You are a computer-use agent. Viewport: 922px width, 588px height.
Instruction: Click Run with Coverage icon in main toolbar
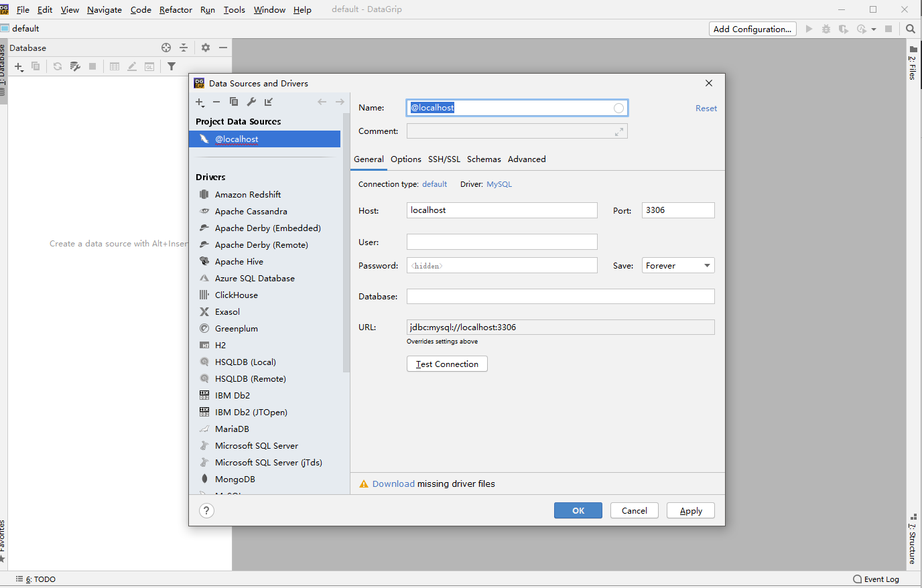click(x=844, y=29)
